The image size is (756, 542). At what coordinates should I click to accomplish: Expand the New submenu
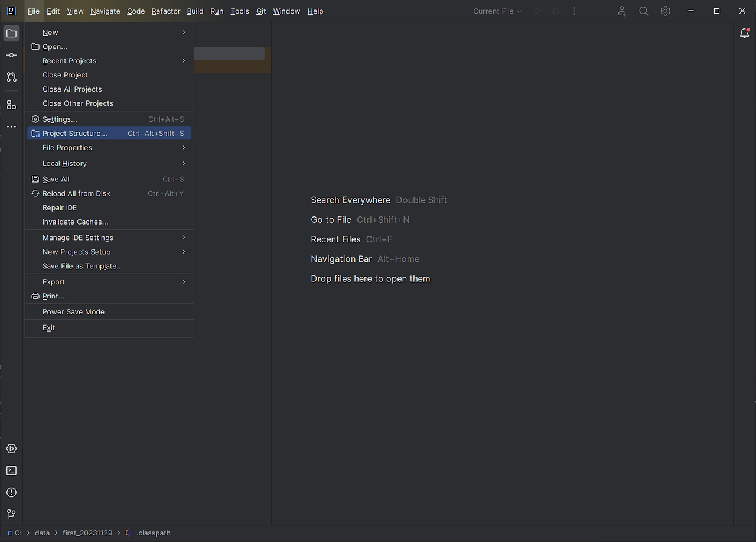coord(50,32)
